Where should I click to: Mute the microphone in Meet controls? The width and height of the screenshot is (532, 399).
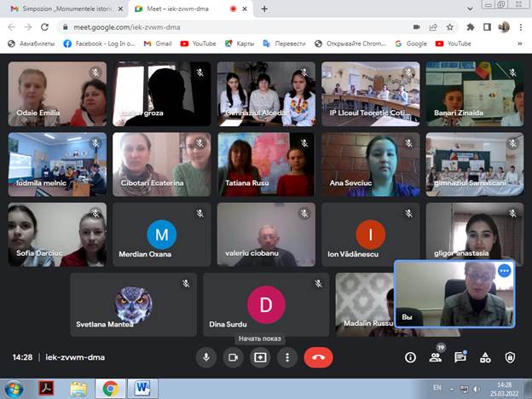pyautogui.click(x=205, y=357)
